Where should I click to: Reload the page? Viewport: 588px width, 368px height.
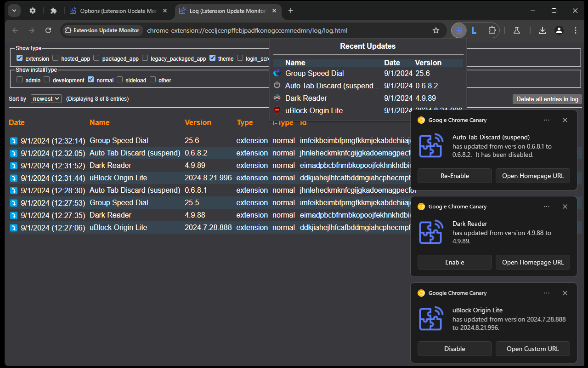click(48, 30)
